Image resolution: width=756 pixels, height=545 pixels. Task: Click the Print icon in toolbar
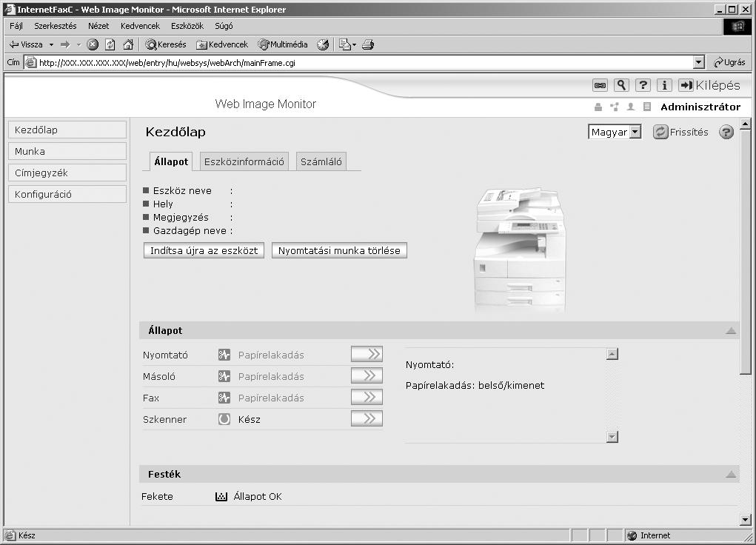point(368,44)
